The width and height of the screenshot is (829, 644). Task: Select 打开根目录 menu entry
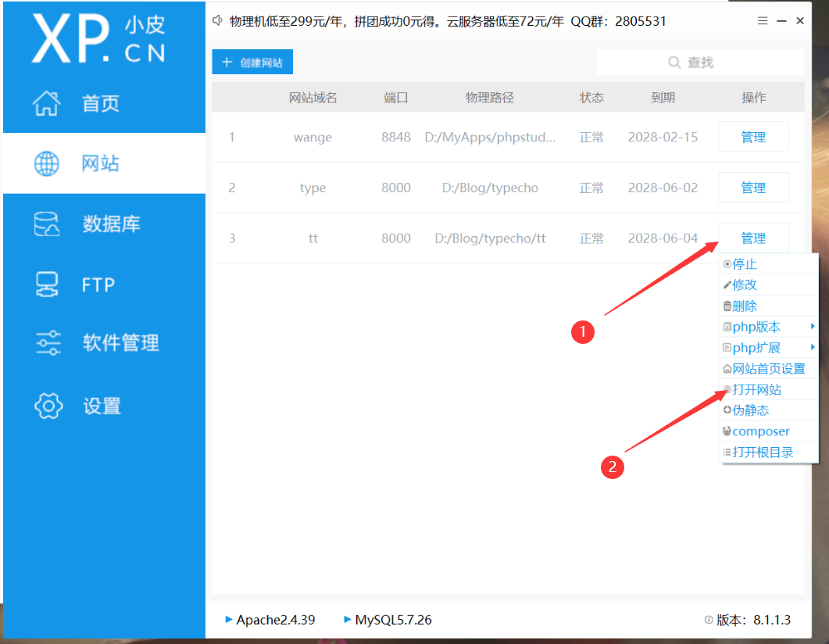(762, 452)
